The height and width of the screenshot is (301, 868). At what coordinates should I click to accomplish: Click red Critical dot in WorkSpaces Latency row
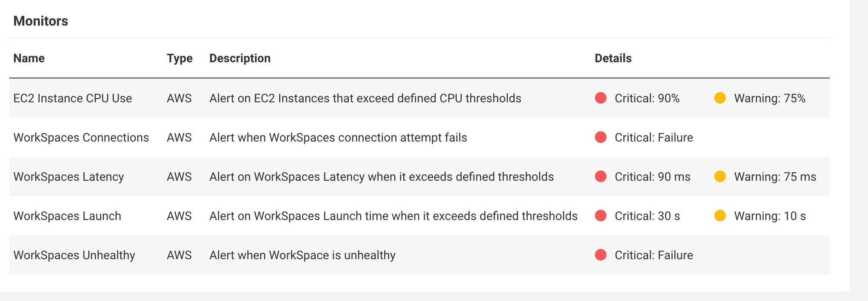click(601, 177)
